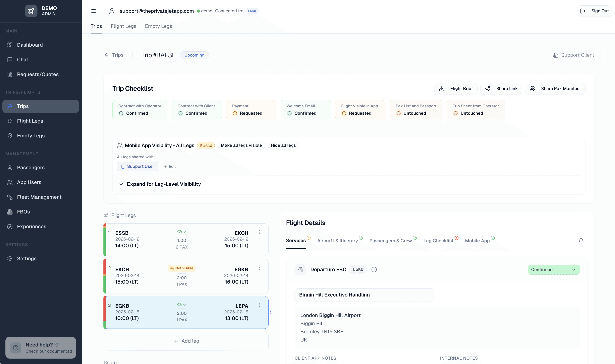Go back using the Trips arrow

click(106, 55)
